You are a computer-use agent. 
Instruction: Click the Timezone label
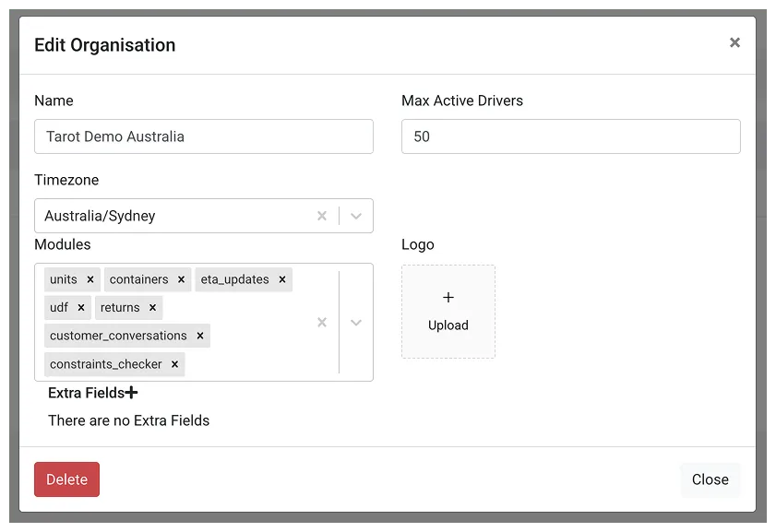[x=66, y=180]
